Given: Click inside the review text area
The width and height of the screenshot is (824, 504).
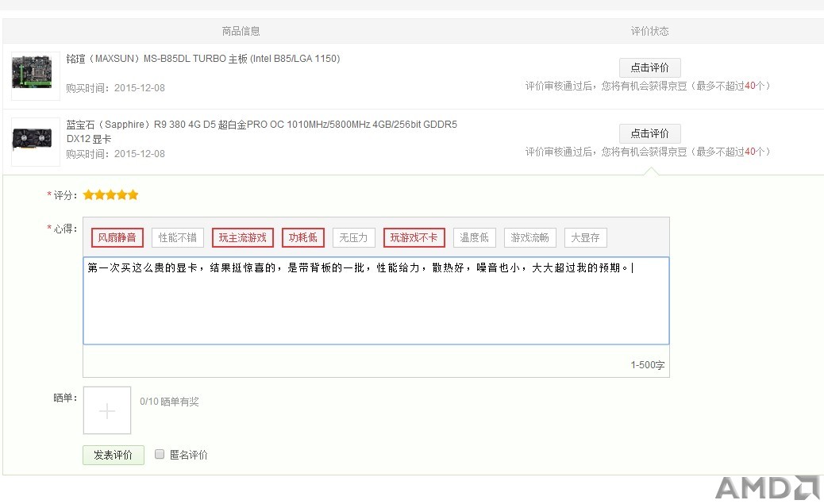Looking at the screenshot, I should coord(376,301).
